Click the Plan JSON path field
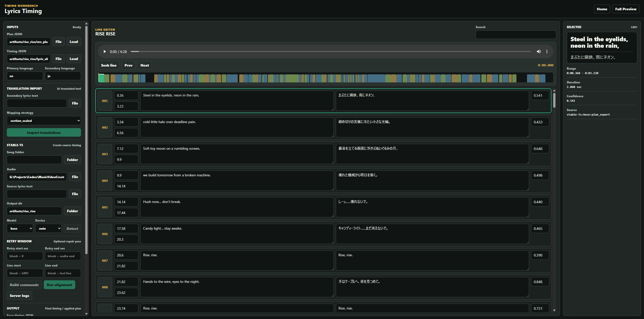Screen dimensions: 644x319 pos(29,42)
